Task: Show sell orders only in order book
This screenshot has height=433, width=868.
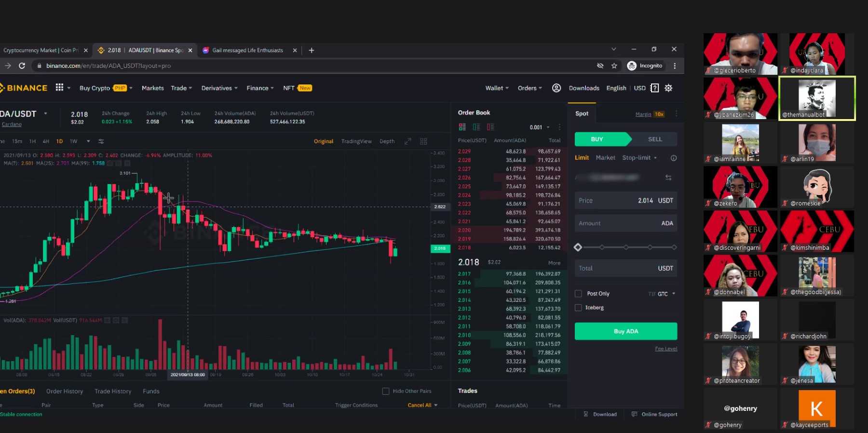Action: pyautogui.click(x=490, y=127)
